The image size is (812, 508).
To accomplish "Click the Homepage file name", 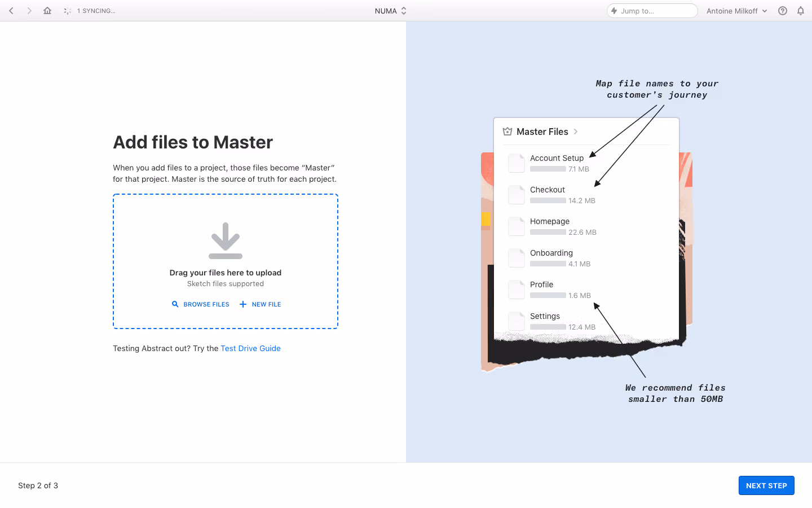I will pyautogui.click(x=550, y=221).
